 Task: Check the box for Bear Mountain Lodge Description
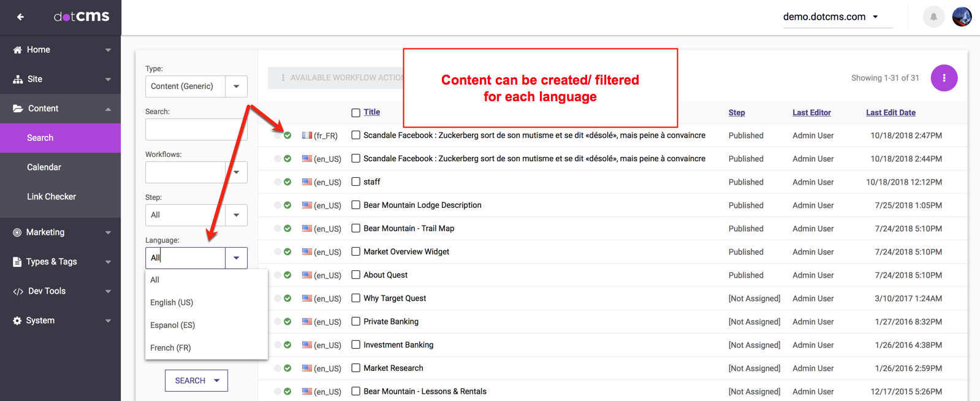(355, 205)
